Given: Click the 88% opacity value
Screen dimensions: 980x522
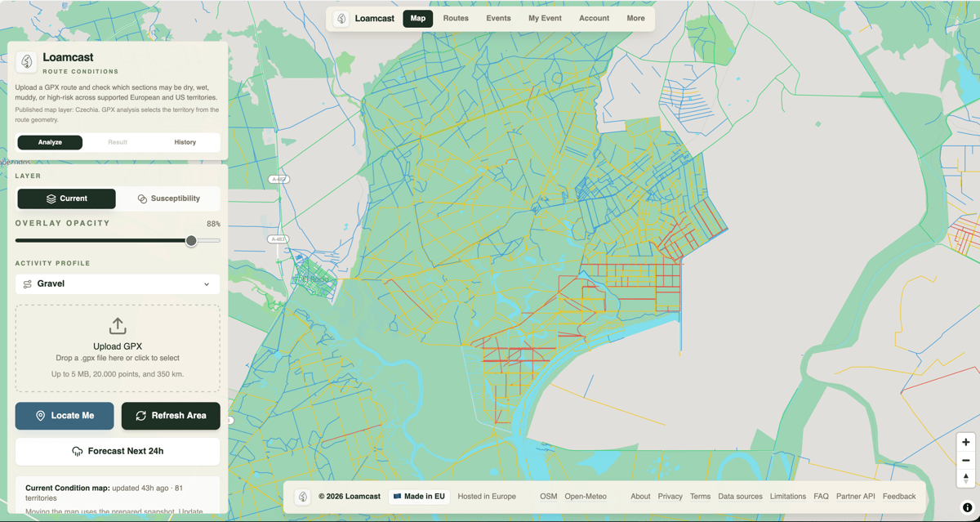Looking at the screenshot, I should [213, 224].
